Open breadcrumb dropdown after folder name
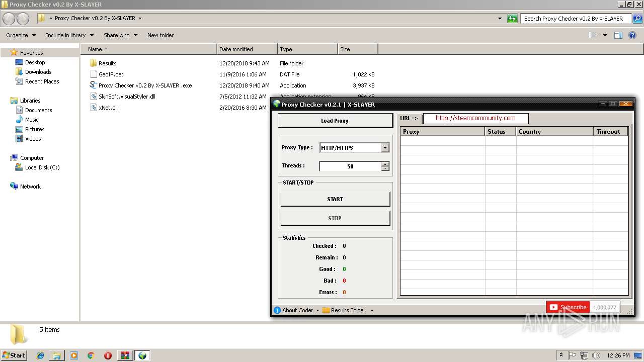This screenshot has height=362, width=644. point(140,19)
